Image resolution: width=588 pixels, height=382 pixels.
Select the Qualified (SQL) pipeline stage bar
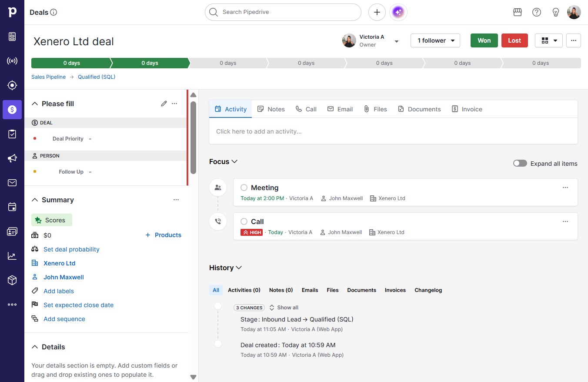150,63
